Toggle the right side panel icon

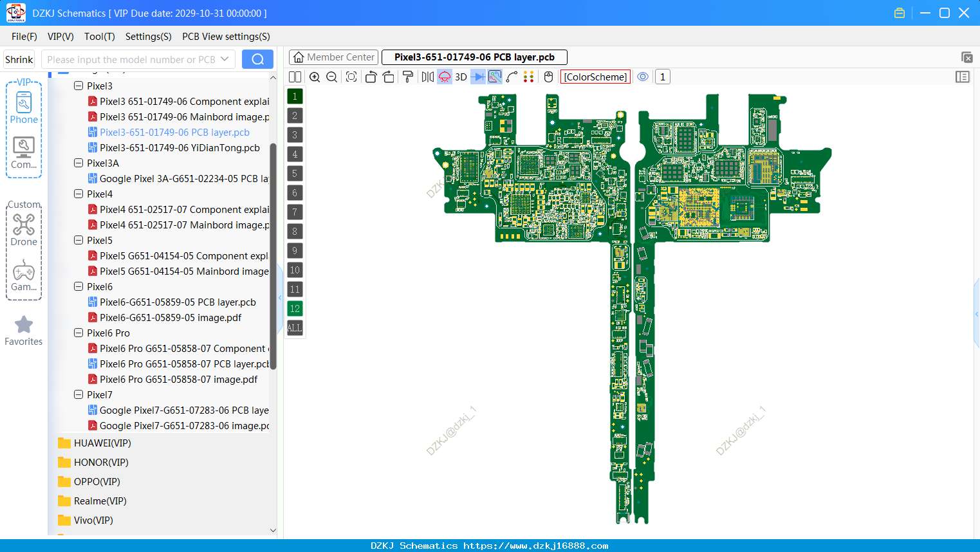tap(963, 77)
